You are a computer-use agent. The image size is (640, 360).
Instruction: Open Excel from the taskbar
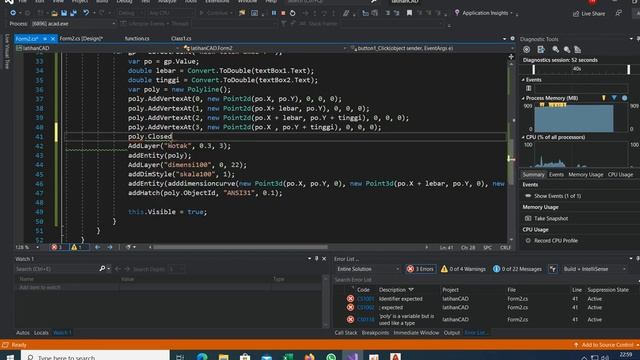(288, 357)
